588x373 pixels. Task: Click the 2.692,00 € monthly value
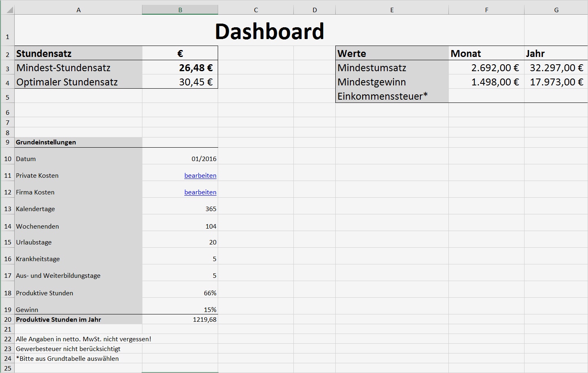coord(486,68)
